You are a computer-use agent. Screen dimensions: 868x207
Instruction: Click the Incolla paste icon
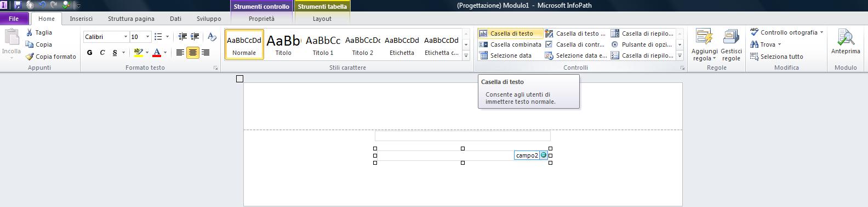pos(11,38)
